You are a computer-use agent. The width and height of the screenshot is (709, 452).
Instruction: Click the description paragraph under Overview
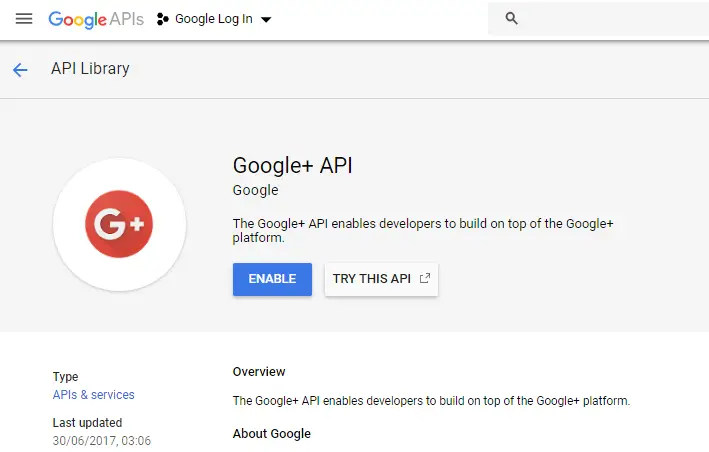(x=431, y=401)
